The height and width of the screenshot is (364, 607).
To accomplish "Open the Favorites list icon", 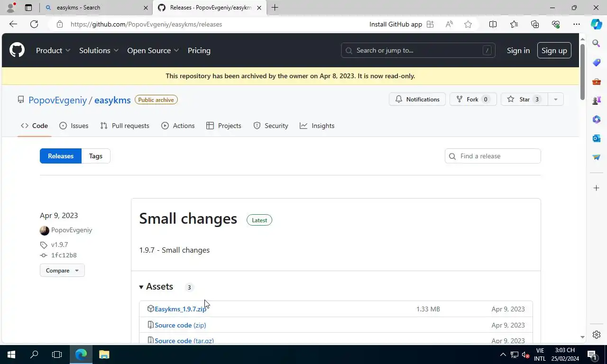I will click(514, 24).
